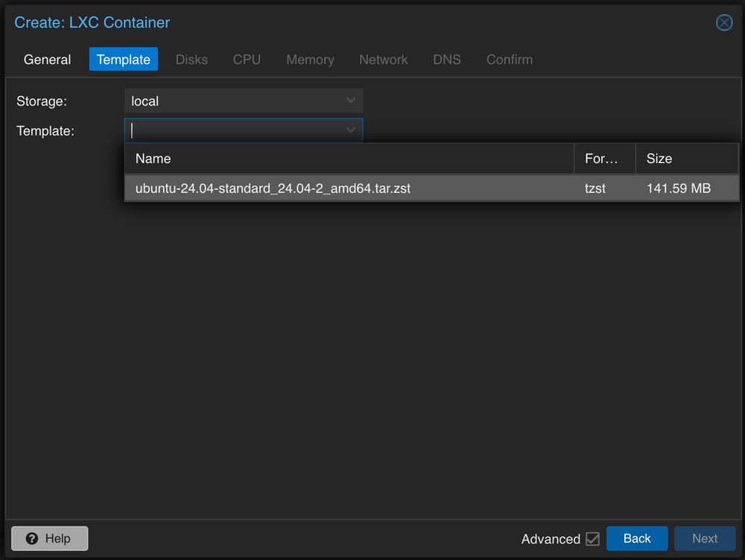Click the DNS tab

(447, 60)
